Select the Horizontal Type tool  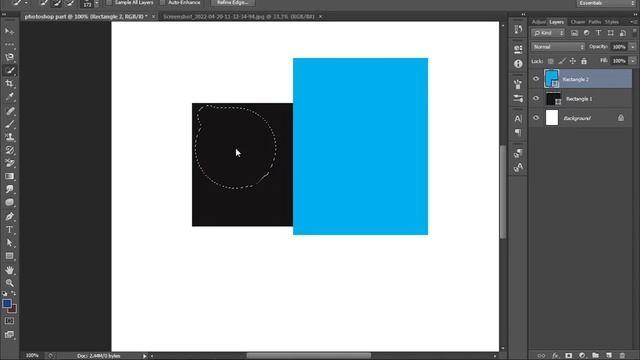(9, 229)
